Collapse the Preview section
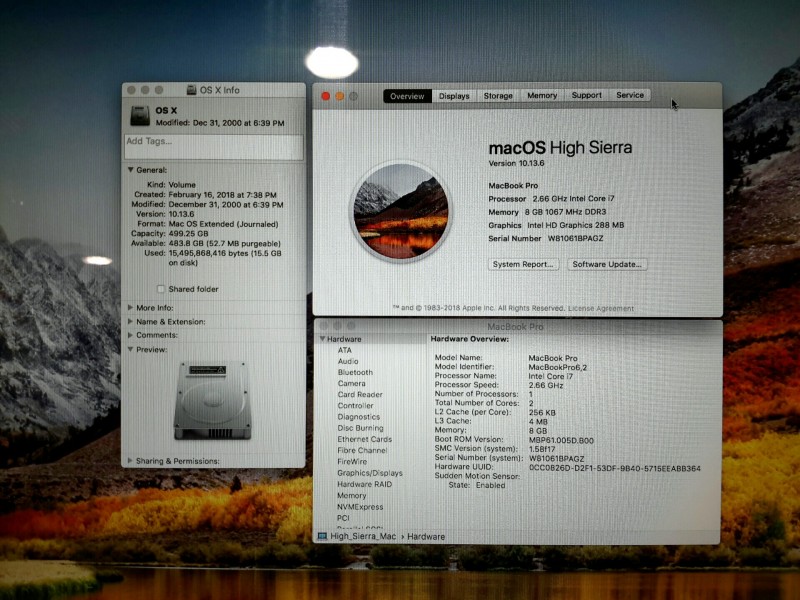The height and width of the screenshot is (600, 800). 131,349
